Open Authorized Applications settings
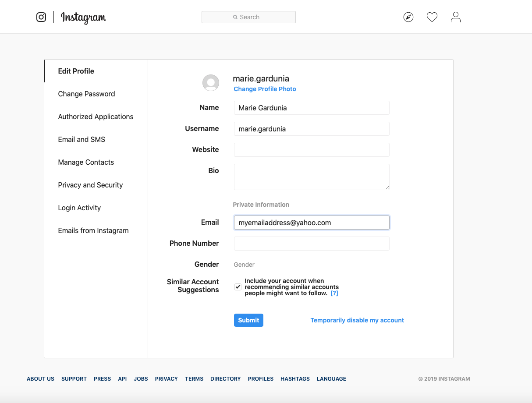Image resolution: width=532 pixels, height=403 pixels. pos(96,117)
